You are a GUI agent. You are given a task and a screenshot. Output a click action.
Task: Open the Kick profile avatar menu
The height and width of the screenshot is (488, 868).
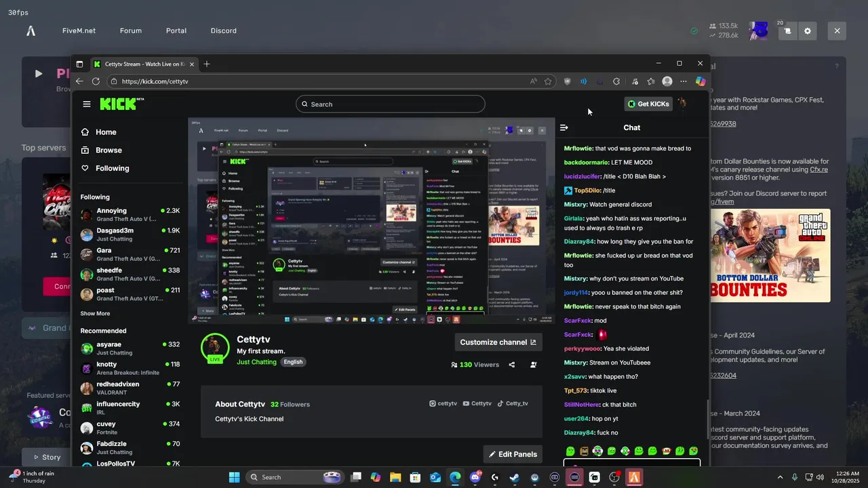point(682,104)
